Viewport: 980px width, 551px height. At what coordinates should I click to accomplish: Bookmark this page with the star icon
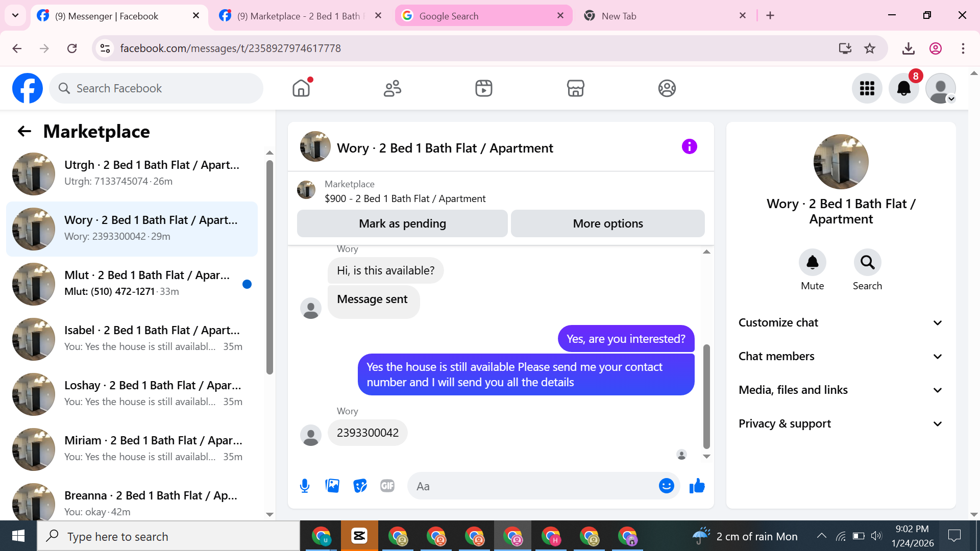(x=870, y=48)
